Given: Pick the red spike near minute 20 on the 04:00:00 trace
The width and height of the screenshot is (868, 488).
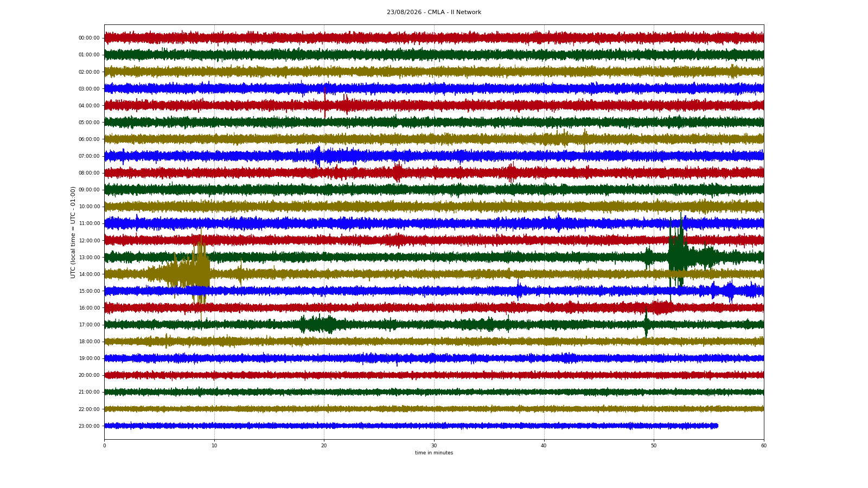Looking at the screenshot, I should [x=325, y=103].
